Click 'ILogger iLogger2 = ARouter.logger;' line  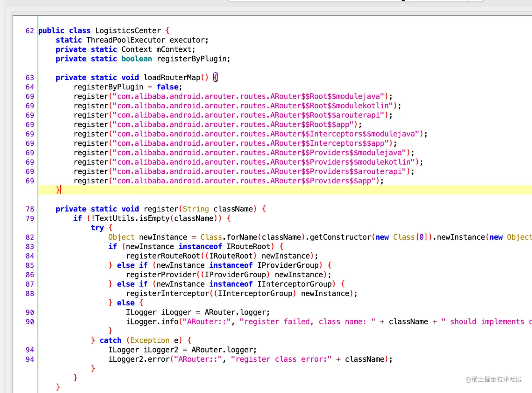(183, 350)
